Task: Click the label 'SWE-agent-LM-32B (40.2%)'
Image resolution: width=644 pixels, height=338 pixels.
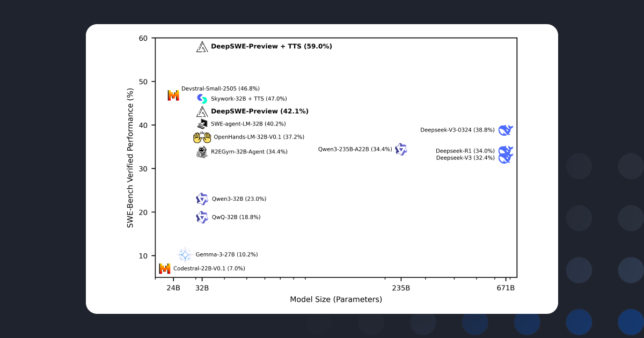Action: pos(248,124)
